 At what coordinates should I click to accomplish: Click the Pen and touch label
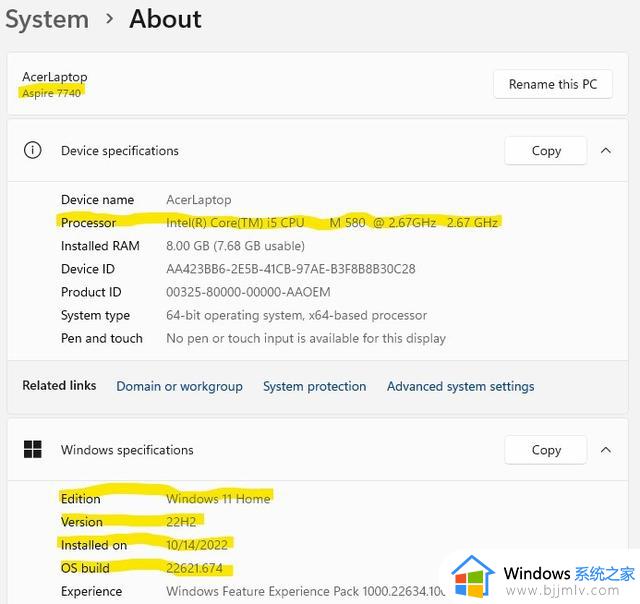click(102, 338)
